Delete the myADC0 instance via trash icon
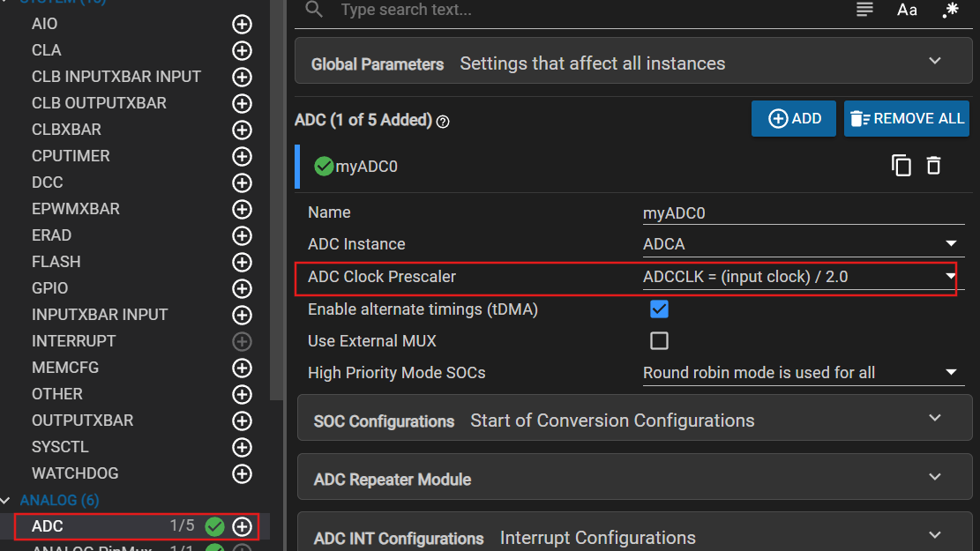The height and width of the screenshot is (551, 980). [x=933, y=166]
